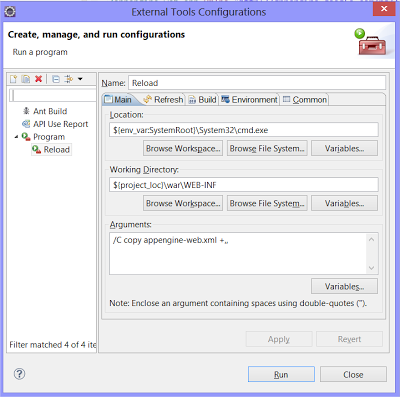This screenshot has height=397, width=400.
Task: Click the Program node icon
Action: [x=26, y=136]
